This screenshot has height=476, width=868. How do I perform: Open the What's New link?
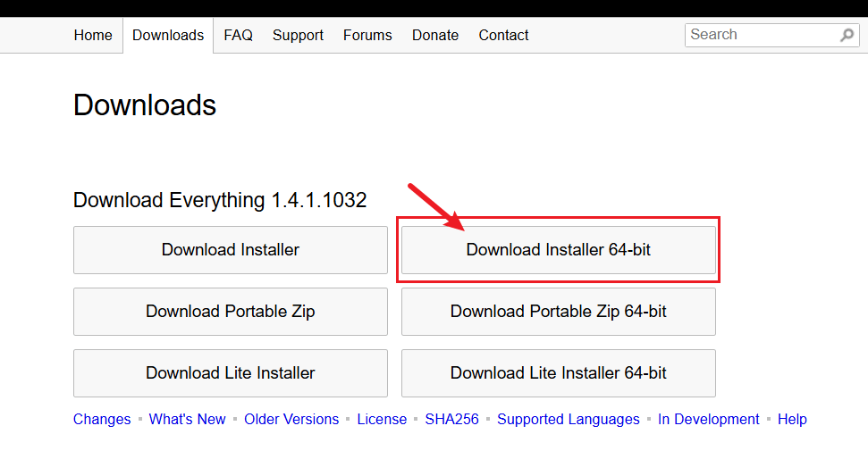pyautogui.click(x=187, y=419)
